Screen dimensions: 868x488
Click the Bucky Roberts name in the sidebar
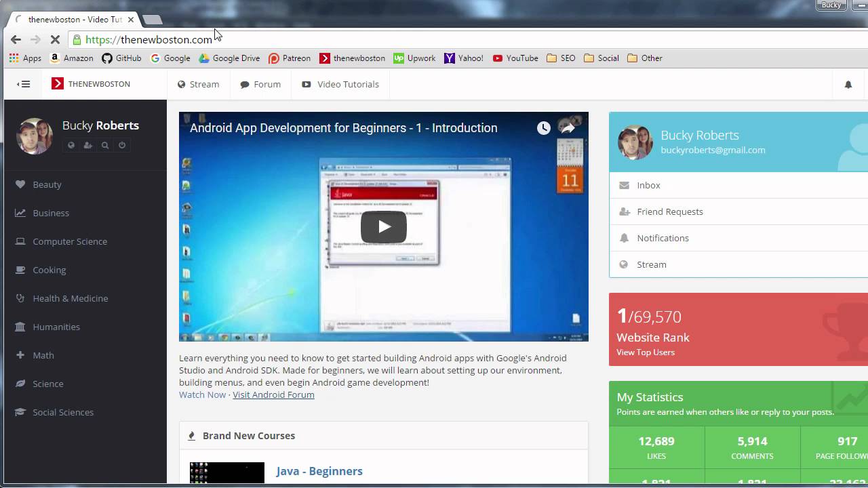pyautogui.click(x=100, y=125)
